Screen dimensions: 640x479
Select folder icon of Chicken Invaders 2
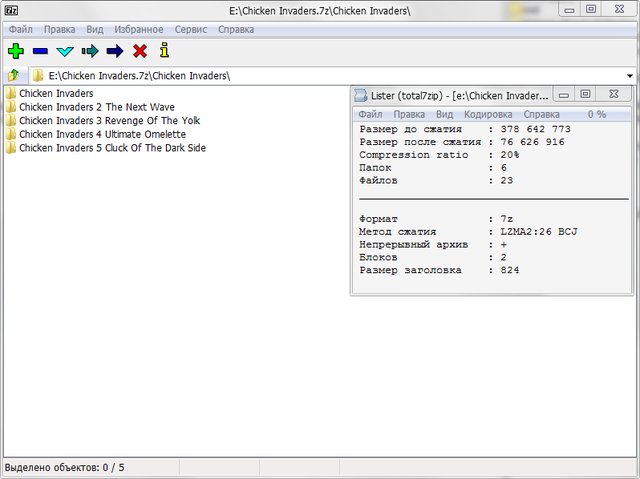pyautogui.click(x=11, y=107)
